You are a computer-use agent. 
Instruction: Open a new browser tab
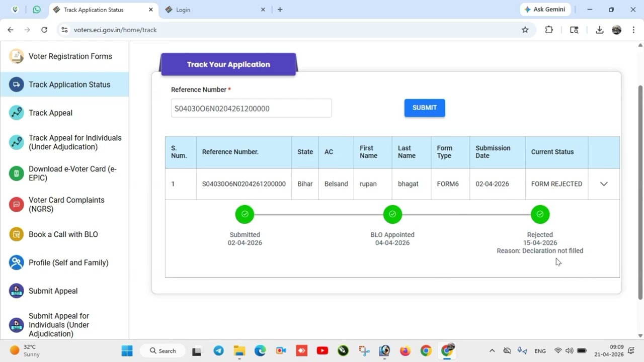[x=280, y=10]
